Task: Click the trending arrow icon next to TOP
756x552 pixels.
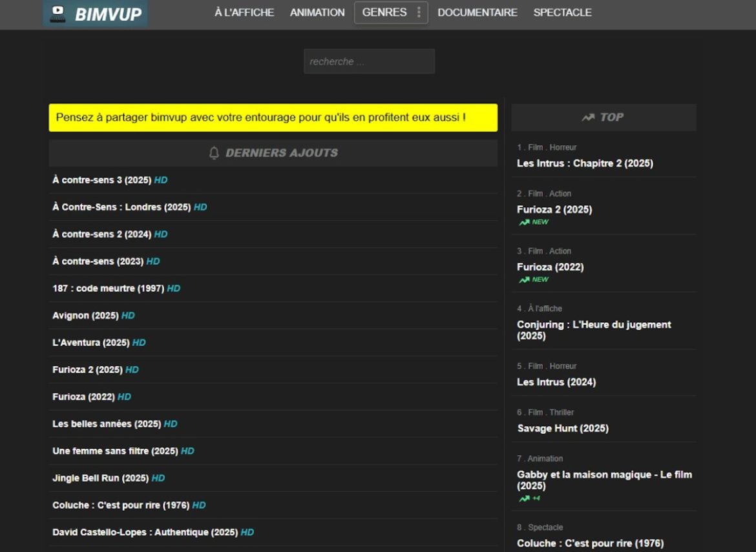Action: pyautogui.click(x=588, y=117)
